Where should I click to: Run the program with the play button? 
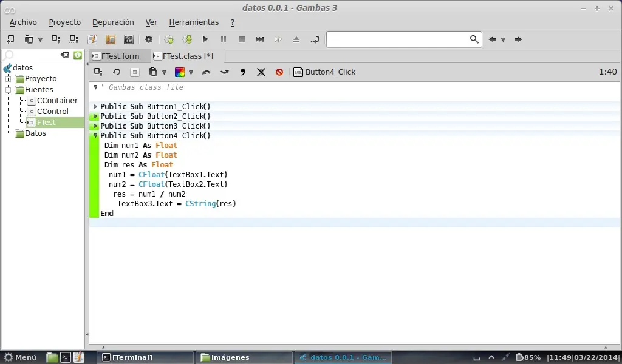coord(205,39)
